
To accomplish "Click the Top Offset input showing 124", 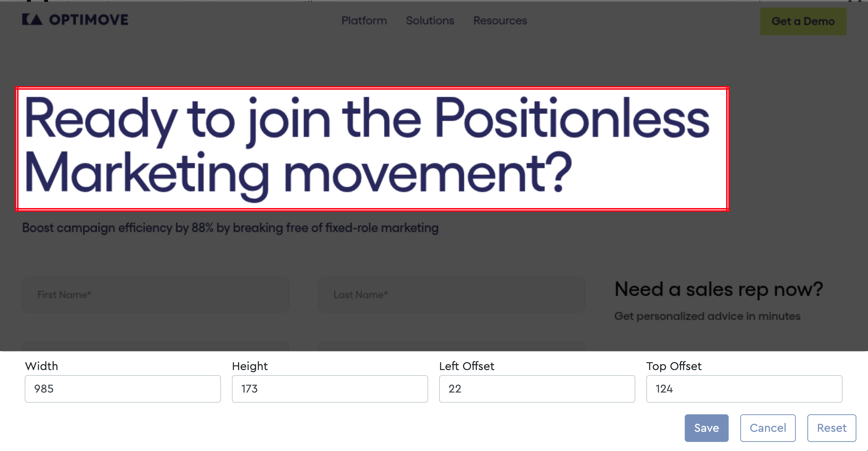I will (744, 389).
